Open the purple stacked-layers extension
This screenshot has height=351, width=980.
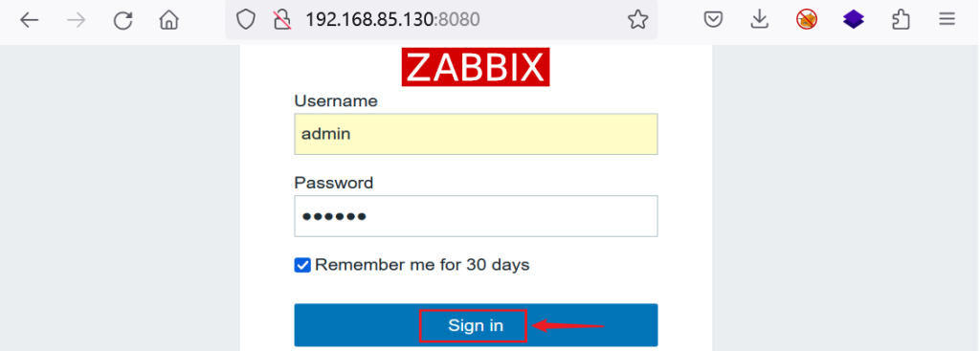853,20
